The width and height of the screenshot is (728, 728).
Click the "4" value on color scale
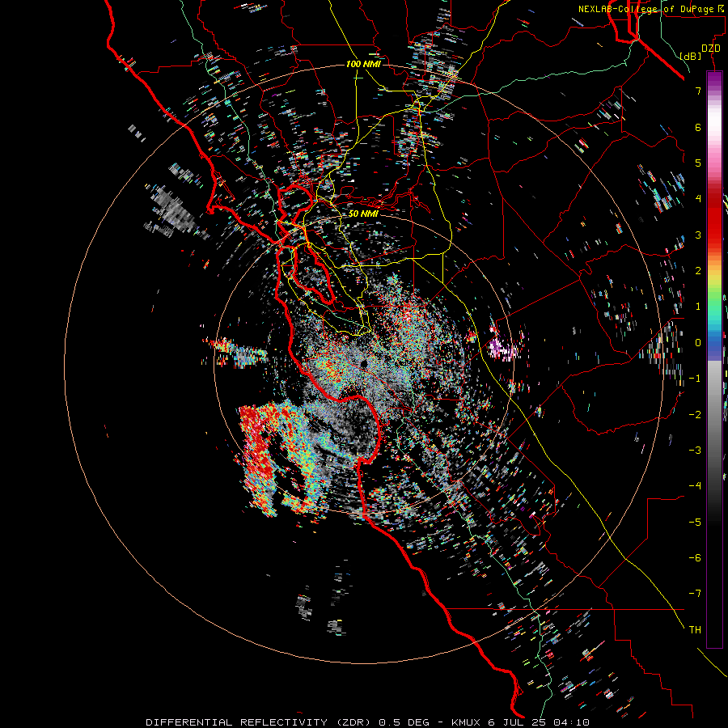698,199
